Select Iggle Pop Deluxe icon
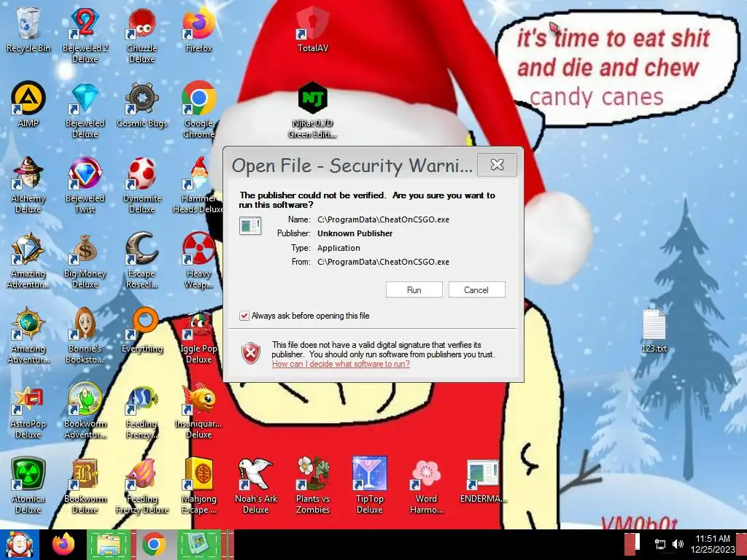 pos(198,335)
